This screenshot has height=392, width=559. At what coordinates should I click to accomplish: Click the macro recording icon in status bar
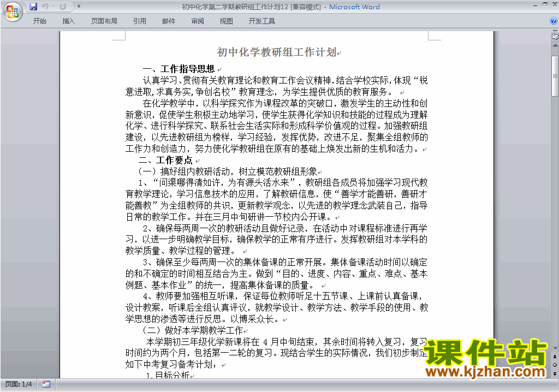click(x=46, y=384)
